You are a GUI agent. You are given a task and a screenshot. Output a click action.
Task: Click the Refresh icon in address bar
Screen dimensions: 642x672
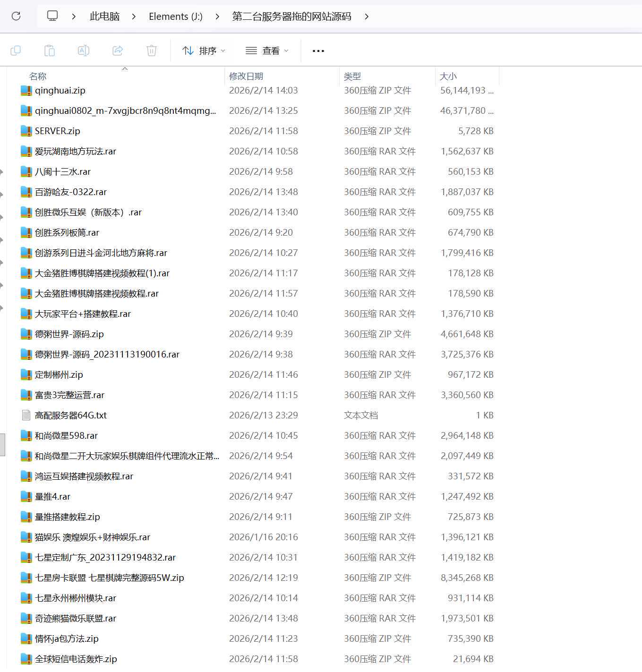(16, 16)
